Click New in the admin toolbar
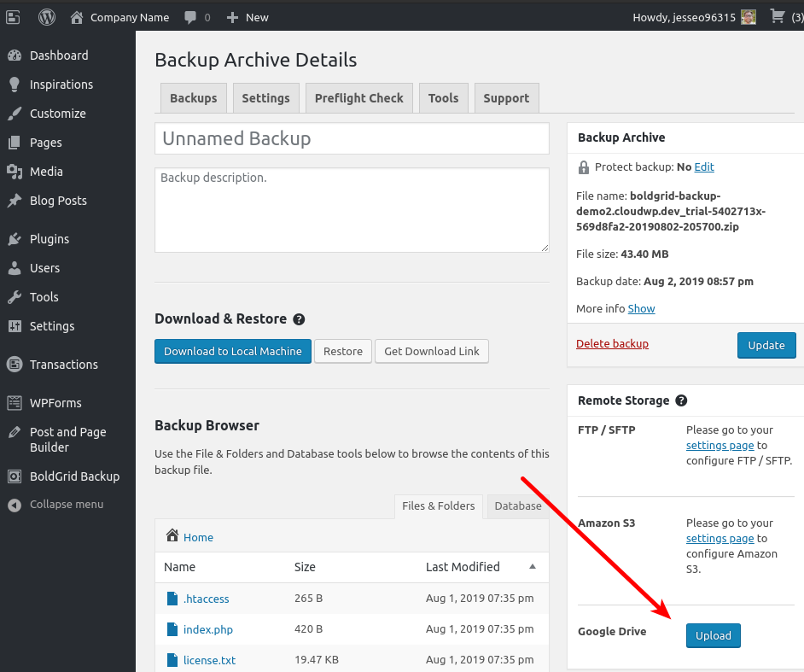Viewport: 804px width, 672px height. tap(247, 16)
